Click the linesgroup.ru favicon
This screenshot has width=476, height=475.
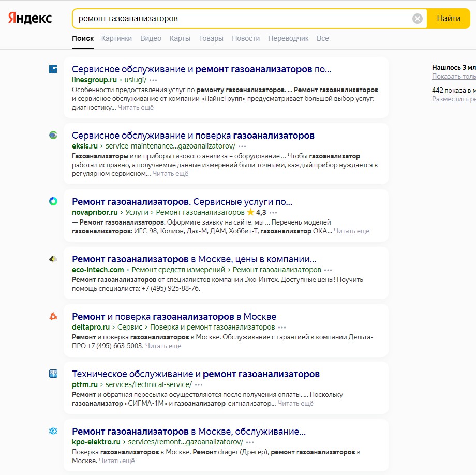tap(53, 69)
